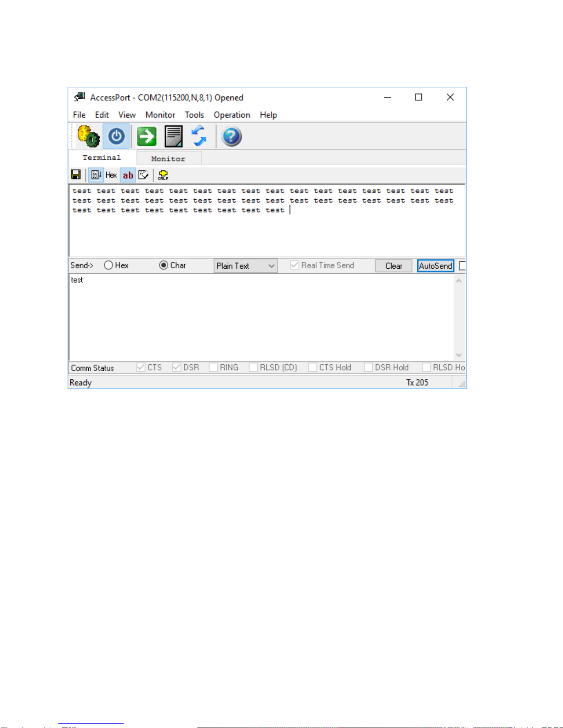Toggle the CRLF icon in terminal toolbar
This screenshot has width=563, height=728.
(163, 175)
